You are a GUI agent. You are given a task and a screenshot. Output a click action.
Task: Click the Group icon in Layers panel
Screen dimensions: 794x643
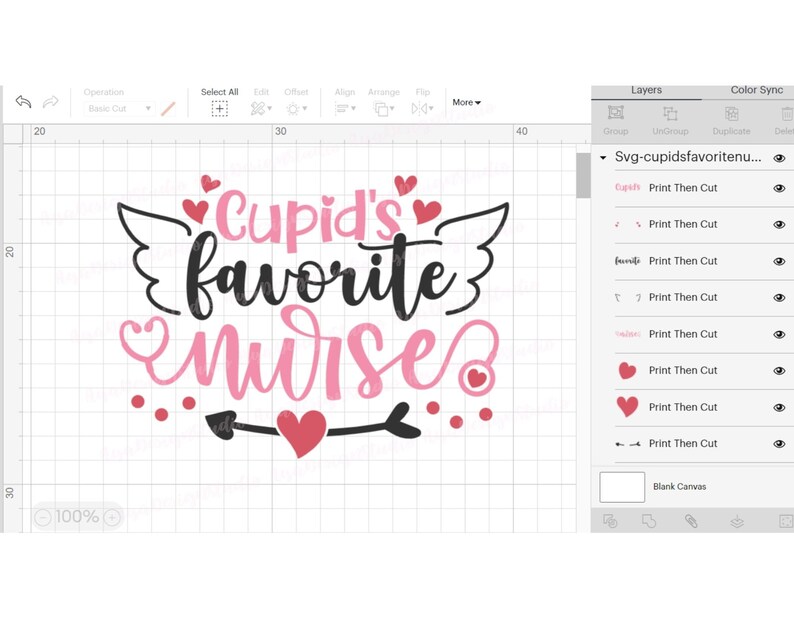click(x=616, y=113)
